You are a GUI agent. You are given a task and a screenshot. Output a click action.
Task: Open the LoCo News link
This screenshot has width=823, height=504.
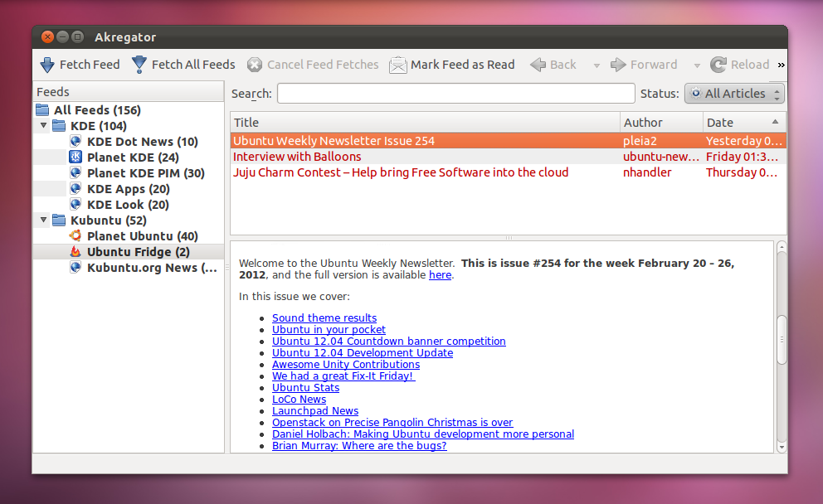[299, 399]
